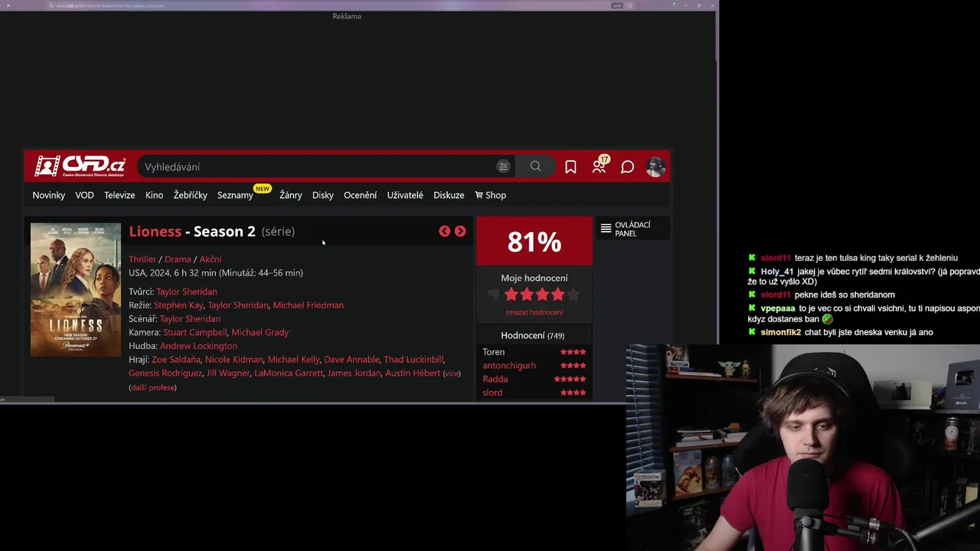Open friends notifications with badge 17
Viewport: 980px width, 551px height.
599,166
